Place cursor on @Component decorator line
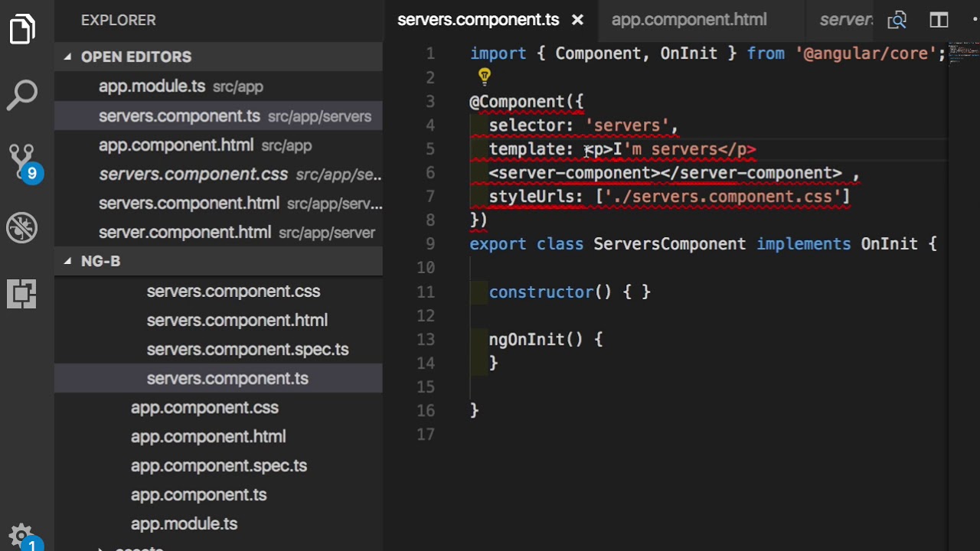This screenshot has width=980, height=551. [527, 101]
